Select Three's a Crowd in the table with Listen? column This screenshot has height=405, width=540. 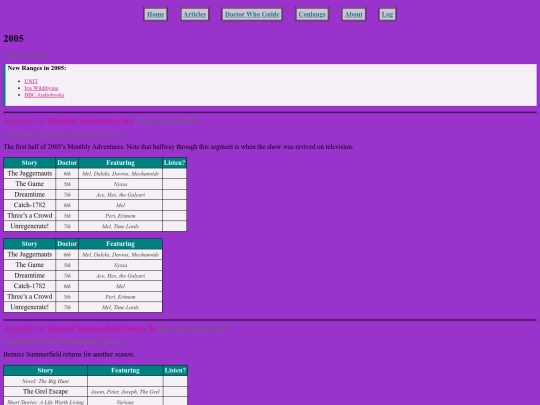[x=30, y=216]
